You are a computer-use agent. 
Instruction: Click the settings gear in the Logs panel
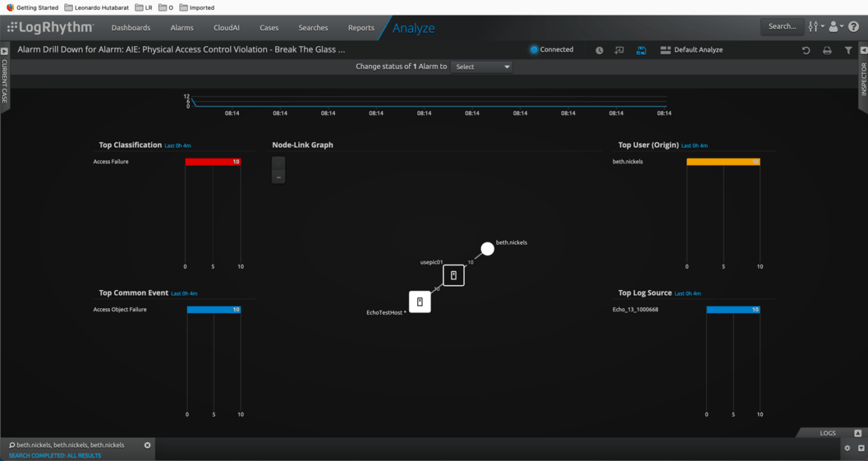click(847, 448)
